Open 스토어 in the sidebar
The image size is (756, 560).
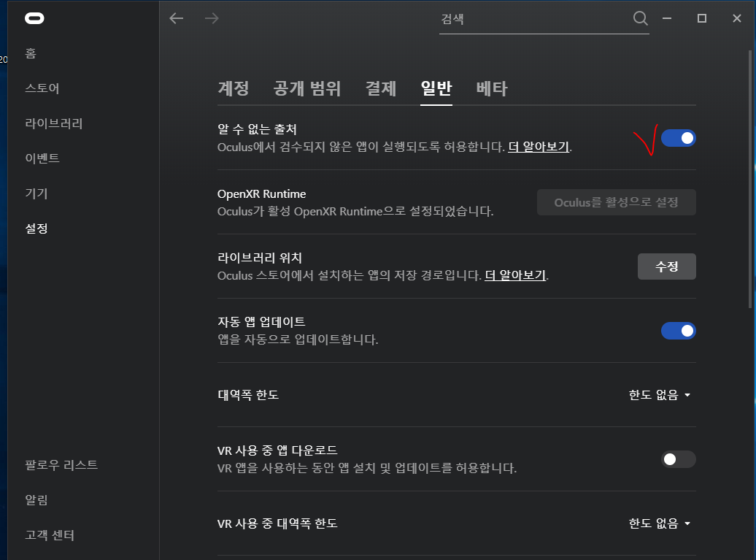pyautogui.click(x=42, y=88)
